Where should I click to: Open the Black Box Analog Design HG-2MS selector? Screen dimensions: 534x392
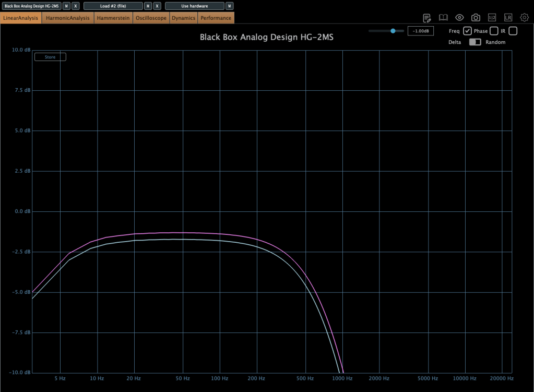coord(31,6)
